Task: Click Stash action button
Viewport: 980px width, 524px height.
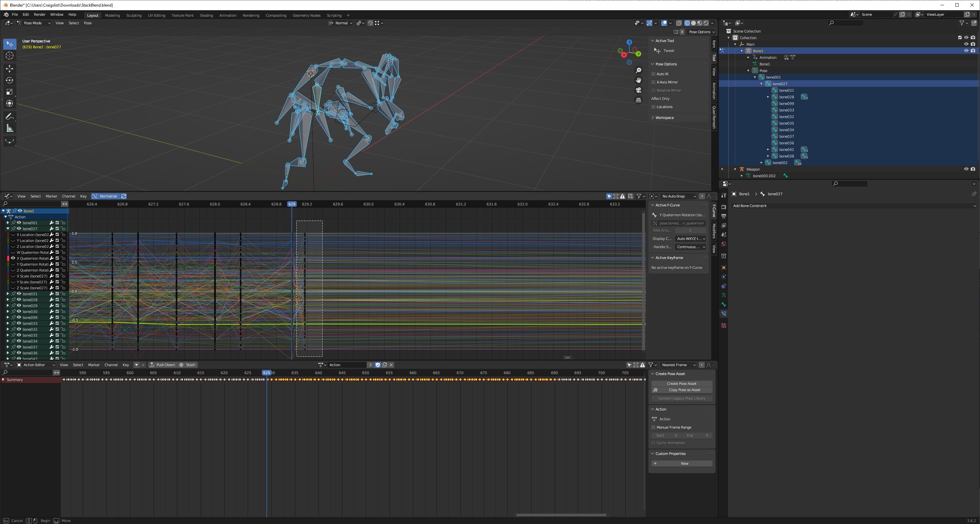Action: click(187, 365)
